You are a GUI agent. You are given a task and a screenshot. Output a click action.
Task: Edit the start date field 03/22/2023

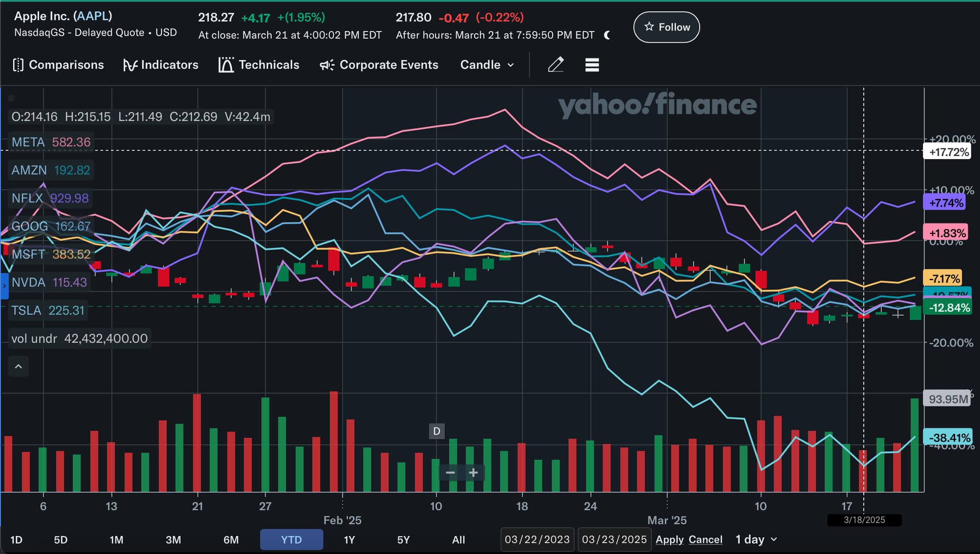coord(537,540)
